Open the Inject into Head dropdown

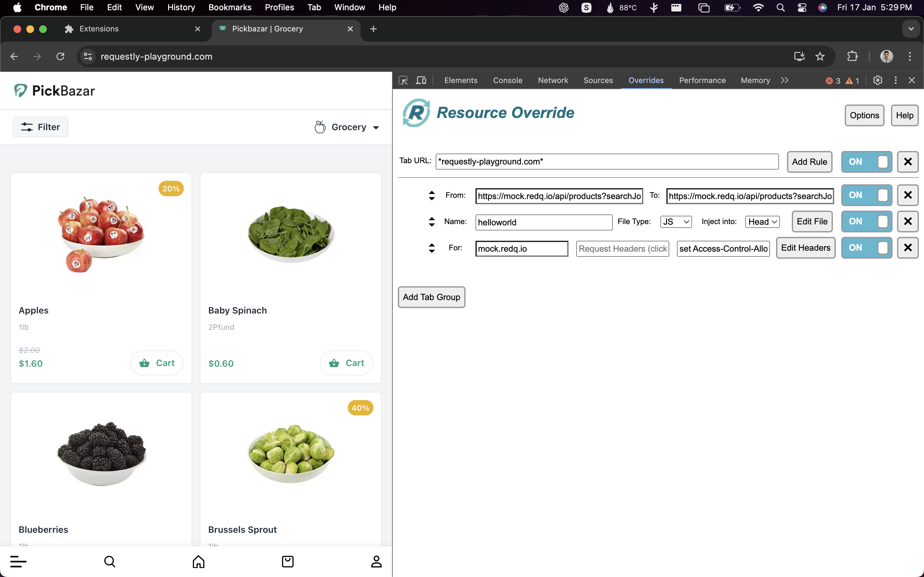pyautogui.click(x=762, y=222)
